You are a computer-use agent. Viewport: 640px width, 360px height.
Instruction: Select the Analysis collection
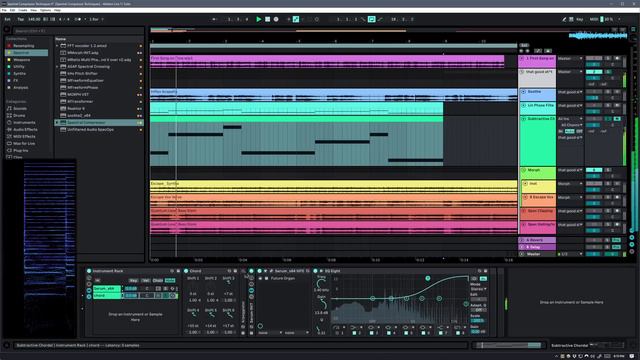(20, 87)
